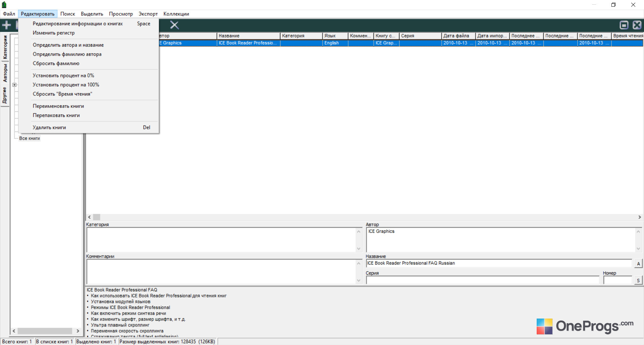Open the Выделить menu

tap(92, 14)
